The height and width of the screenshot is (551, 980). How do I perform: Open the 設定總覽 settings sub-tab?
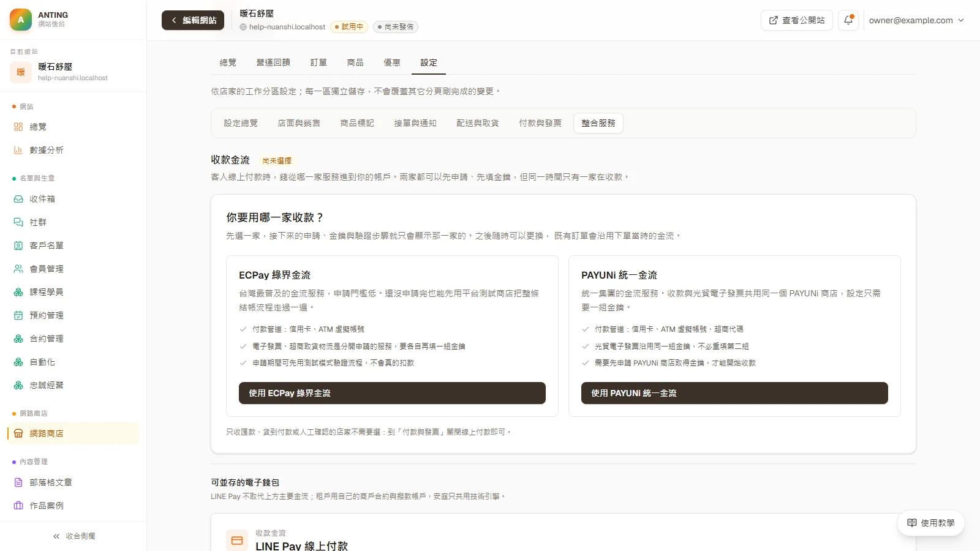point(241,123)
